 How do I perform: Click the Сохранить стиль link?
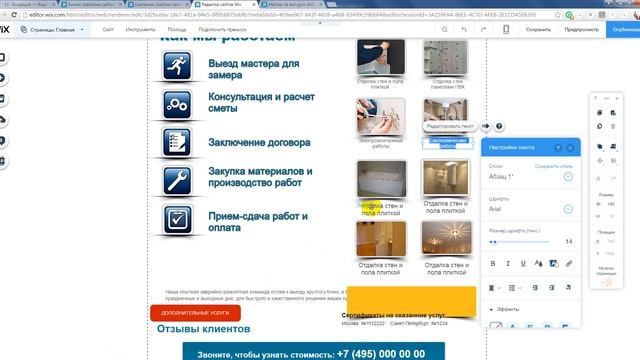tap(553, 166)
